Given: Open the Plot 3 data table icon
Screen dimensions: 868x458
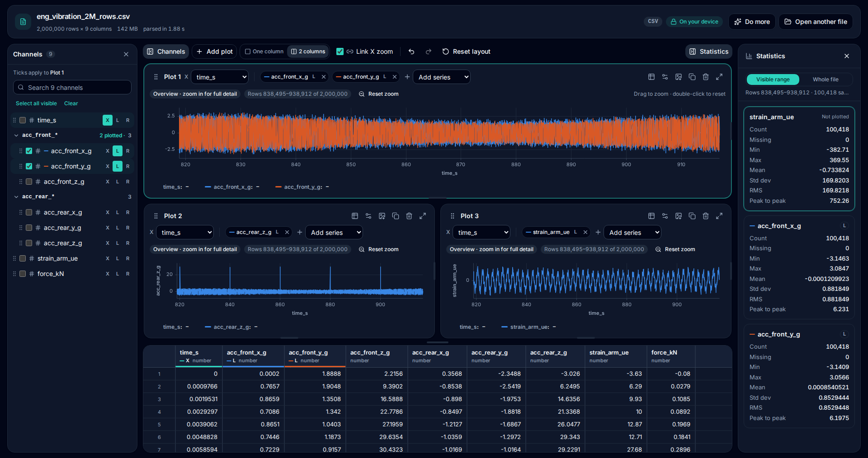Looking at the screenshot, I should tap(651, 216).
